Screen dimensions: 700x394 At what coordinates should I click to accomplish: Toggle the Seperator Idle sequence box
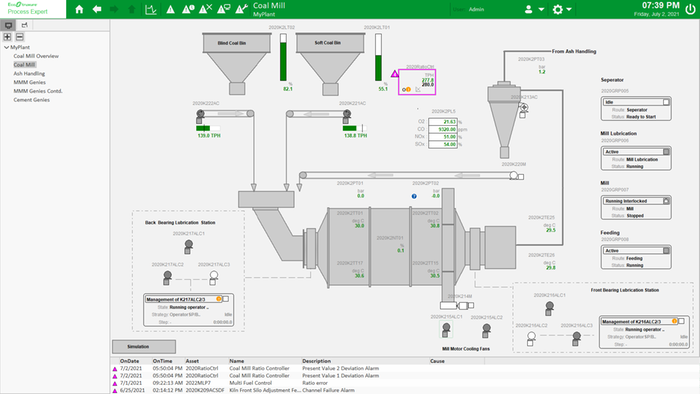pyautogui.click(x=666, y=102)
